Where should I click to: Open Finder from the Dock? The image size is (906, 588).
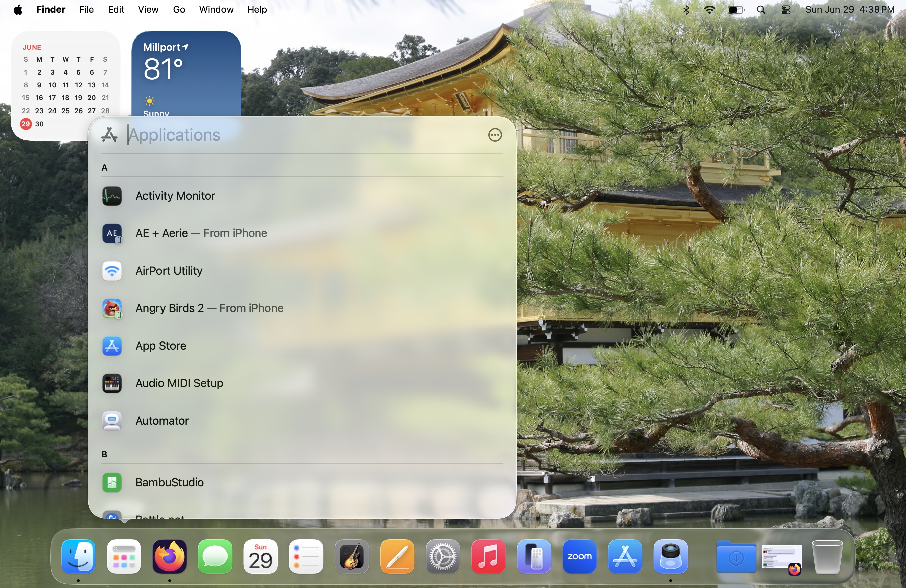pos(78,557)
